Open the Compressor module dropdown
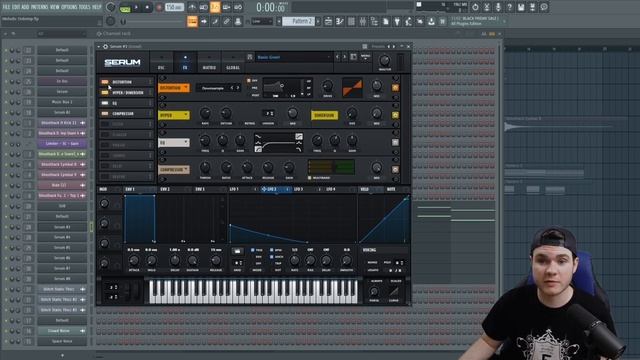 [174, 169]
